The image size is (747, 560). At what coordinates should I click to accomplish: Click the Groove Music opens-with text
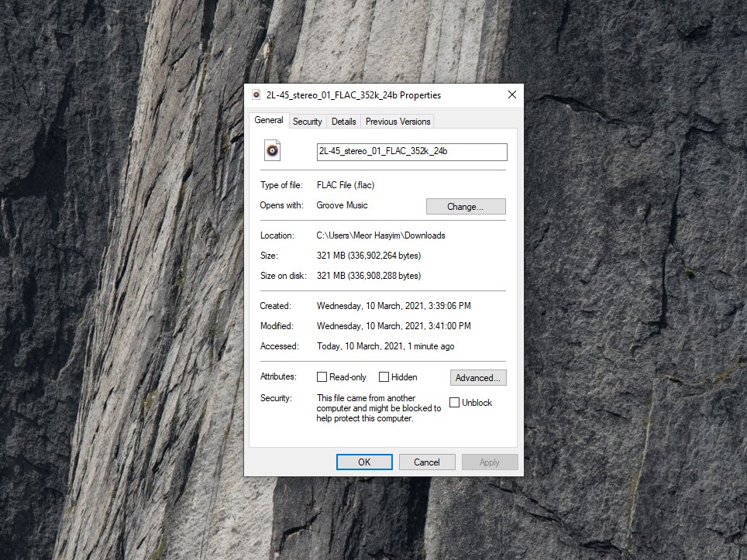tap(342, 205)
